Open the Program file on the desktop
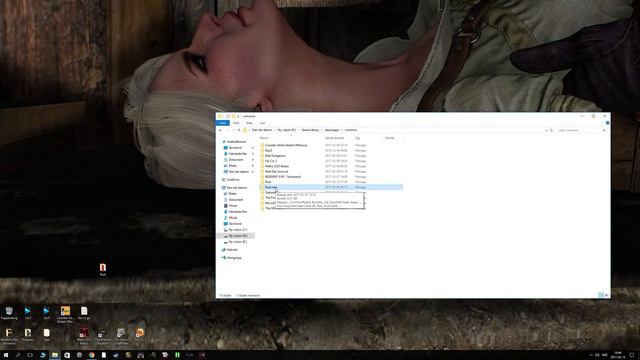 [x=28, y=336]
